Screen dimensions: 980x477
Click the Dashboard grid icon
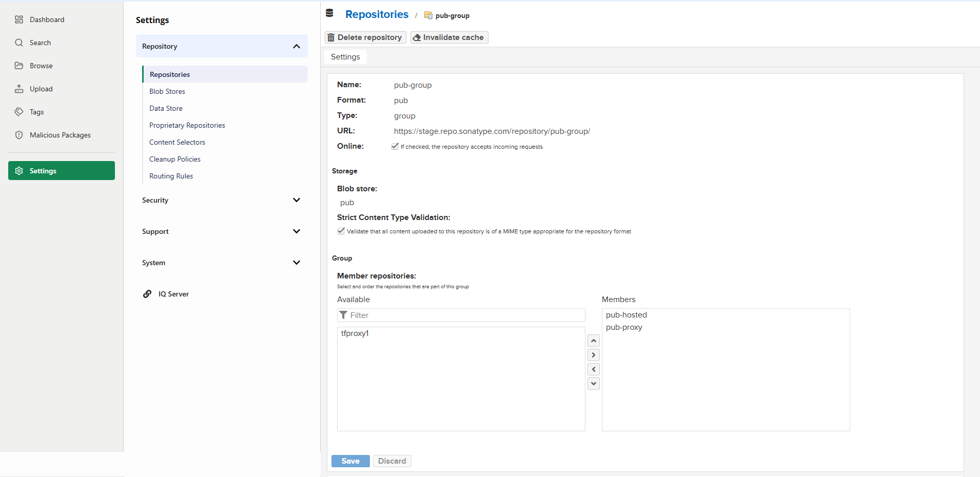tap(19, 19)
